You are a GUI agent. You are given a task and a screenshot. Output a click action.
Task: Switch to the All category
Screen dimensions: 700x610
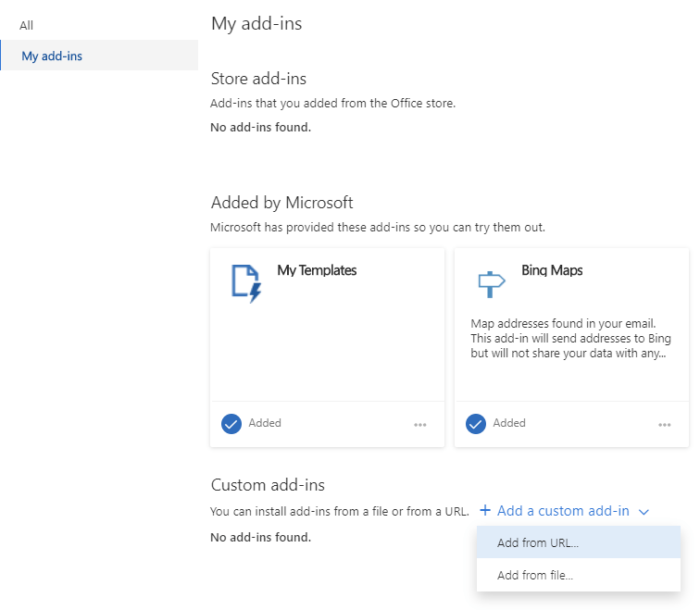pyautogui.click(x=27, y=25)
